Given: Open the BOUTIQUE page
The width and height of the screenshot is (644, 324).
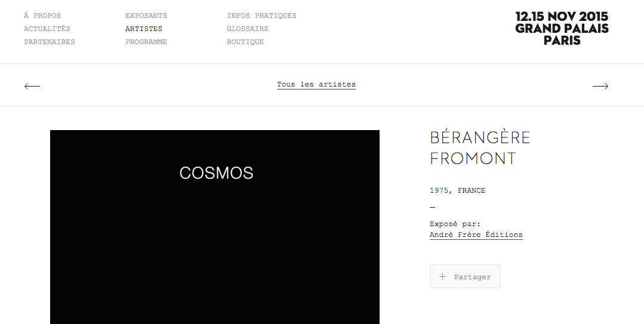Looking at the screenshot, I should (245, 42).
